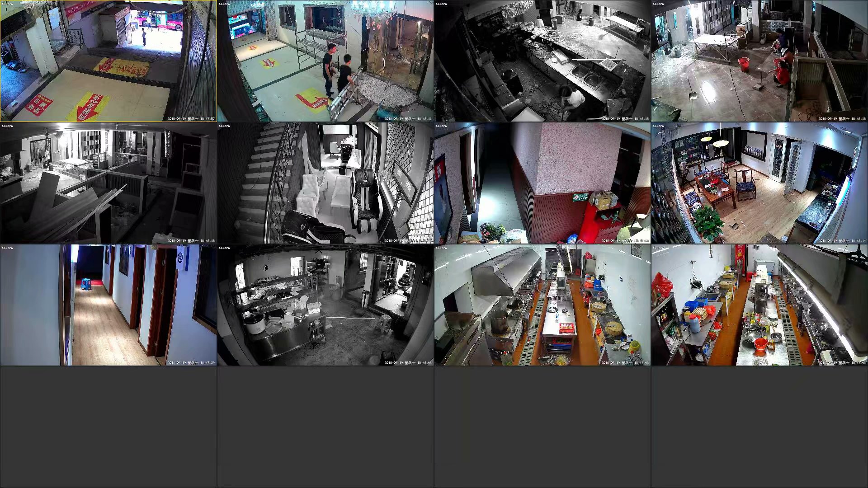
Task: Open tea room feed with wooden furniture
Action: [x=759, y=183]
